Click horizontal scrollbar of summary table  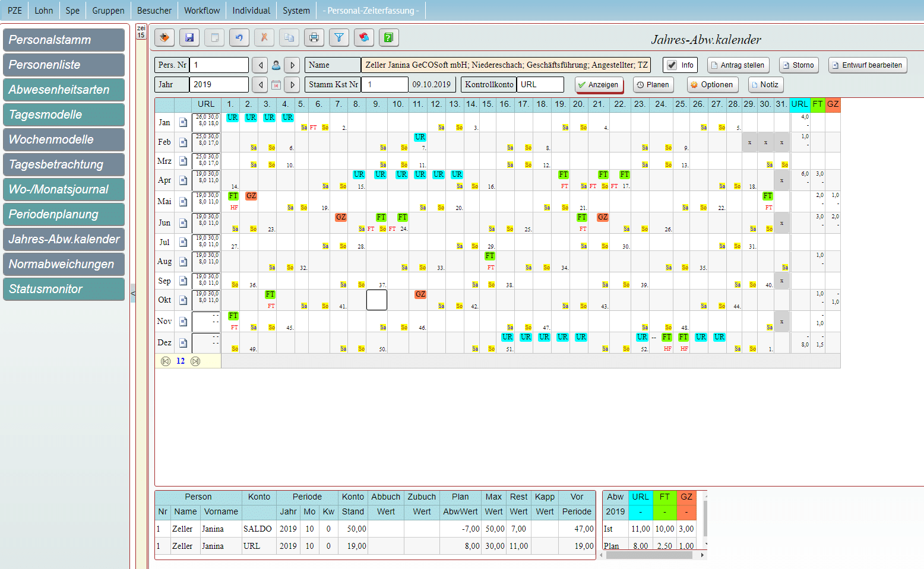tap(649, 555)
